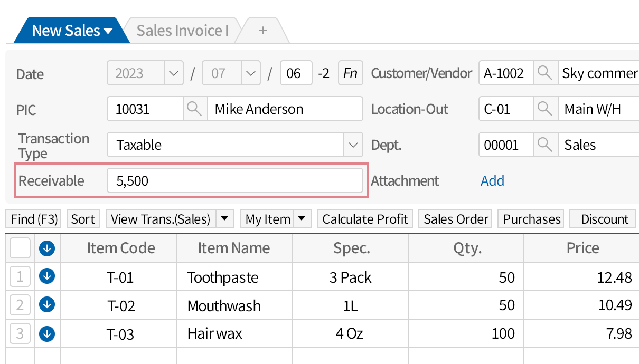The width and height of the screenshot is (639, 364).
Task: Select row 2 of the item table
Action: [20, 305]
